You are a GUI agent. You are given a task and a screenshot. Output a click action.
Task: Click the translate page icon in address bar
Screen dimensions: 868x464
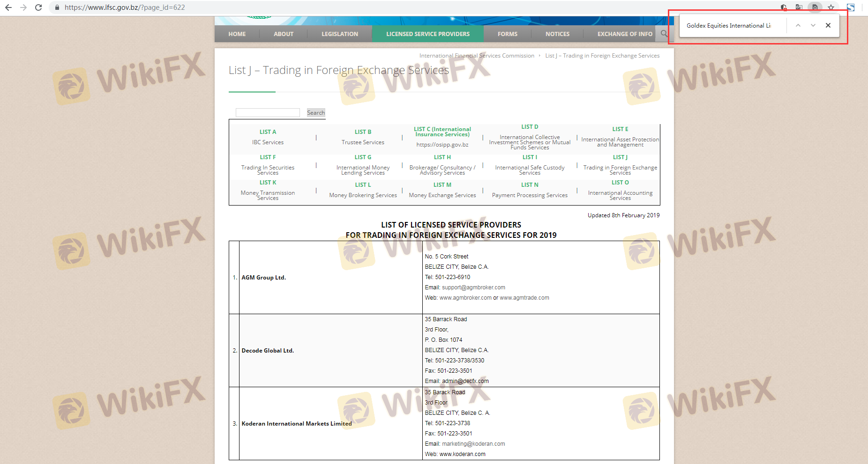[799, 7]
